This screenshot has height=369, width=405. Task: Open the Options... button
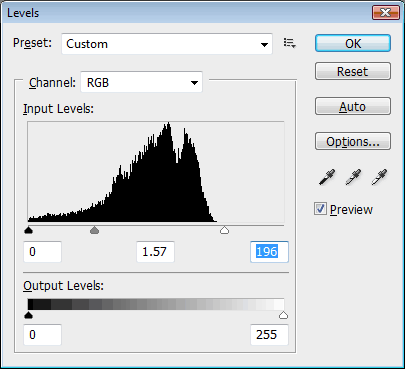pos(353,141)
